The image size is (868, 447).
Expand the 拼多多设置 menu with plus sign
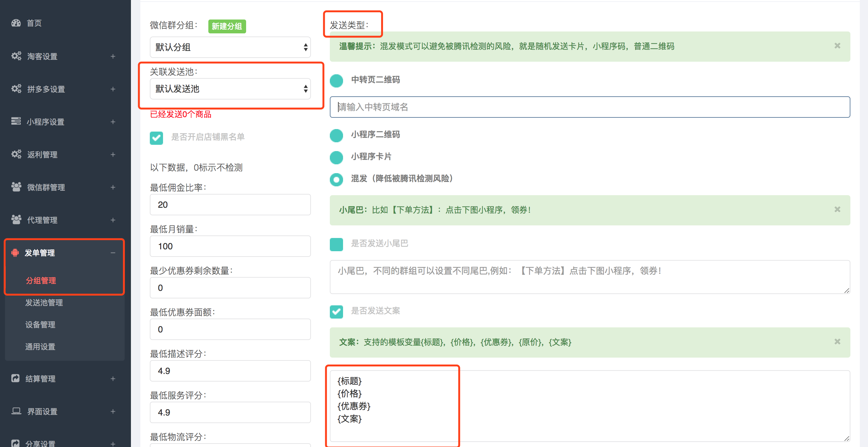point(113,89)
